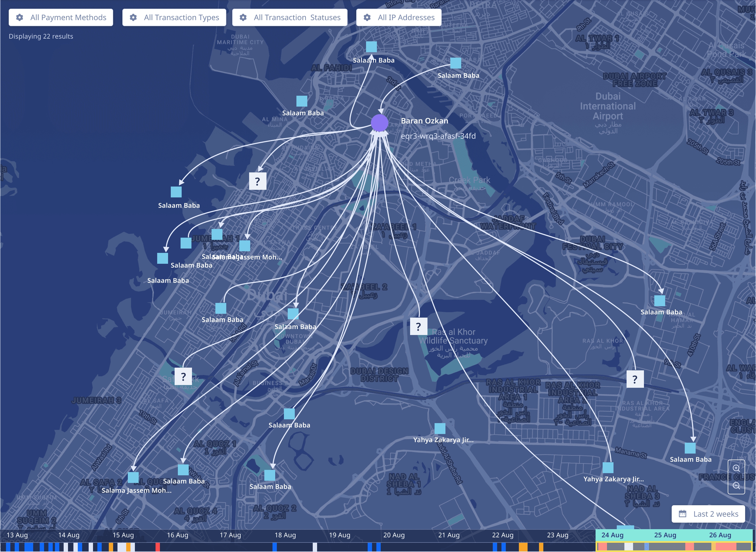Select Yahya Zakarya node near Manama St
756x552 pixels.
[x=608, y=467]
